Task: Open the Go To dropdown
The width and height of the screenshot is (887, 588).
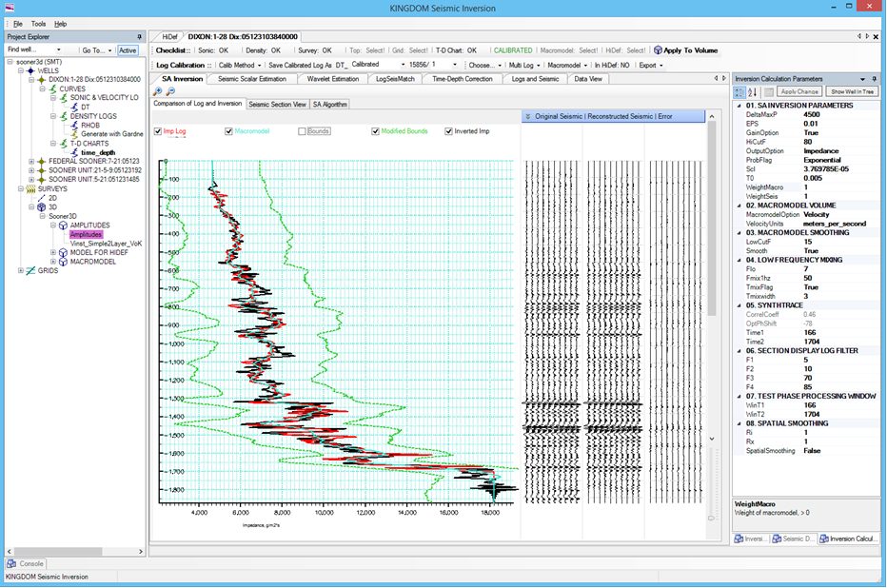Action: point(97,50)
